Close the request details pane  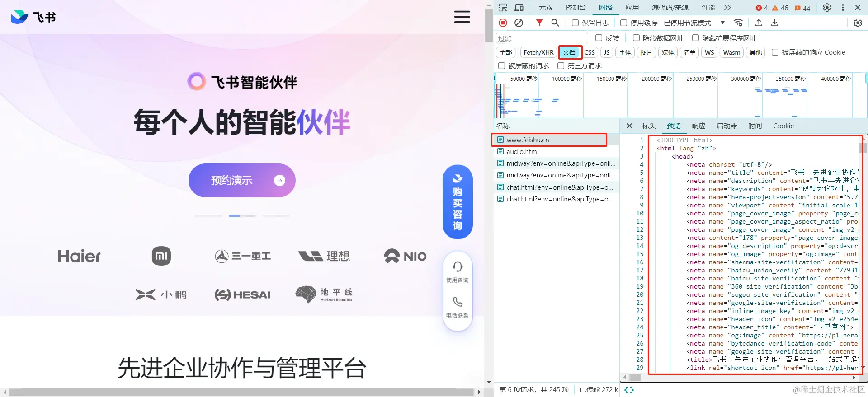629,126
